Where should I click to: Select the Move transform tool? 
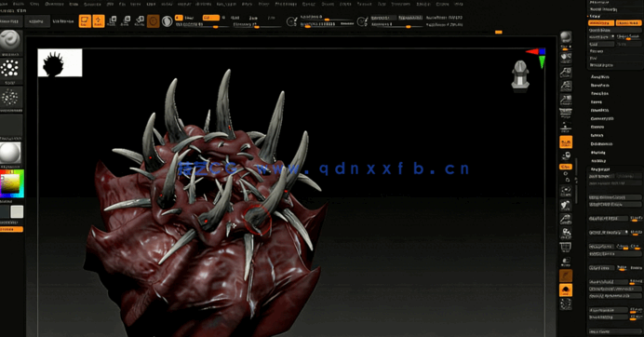point(112,21)
